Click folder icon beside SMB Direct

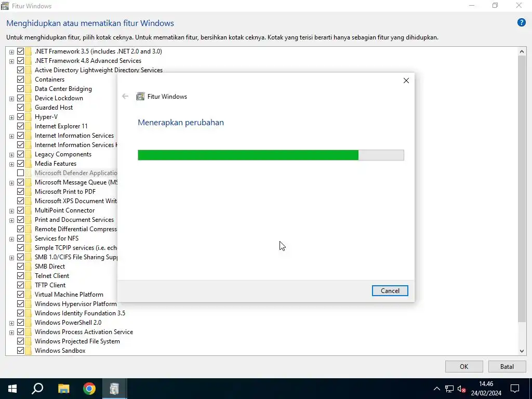click(x=28, y=267)
